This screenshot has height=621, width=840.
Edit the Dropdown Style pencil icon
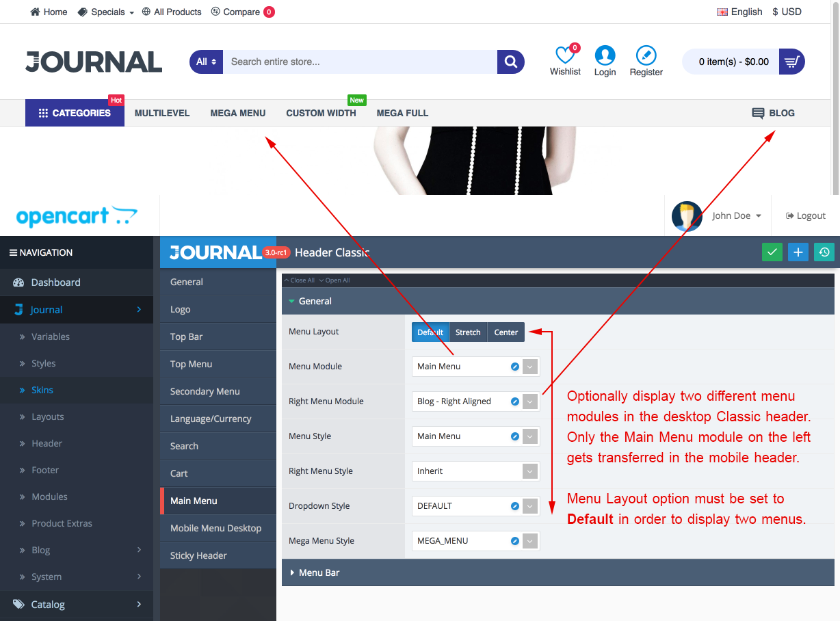515,506
